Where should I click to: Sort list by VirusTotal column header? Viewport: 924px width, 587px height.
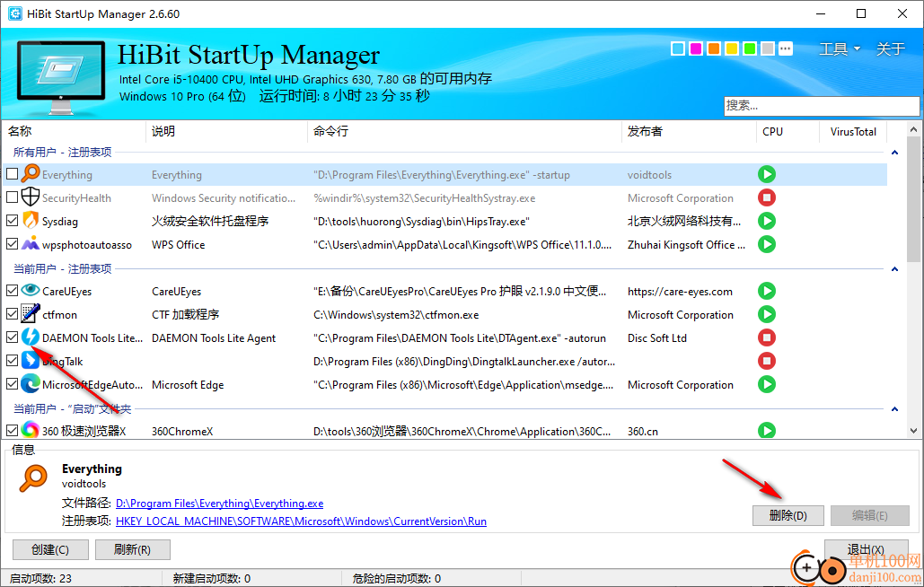click(x=853, y=131)
